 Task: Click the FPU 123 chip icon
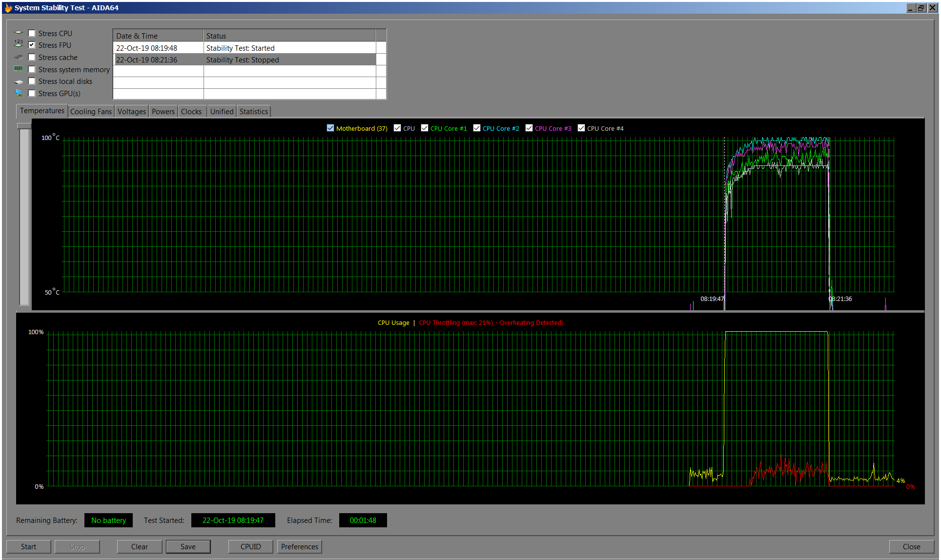[x=19, y=44]
